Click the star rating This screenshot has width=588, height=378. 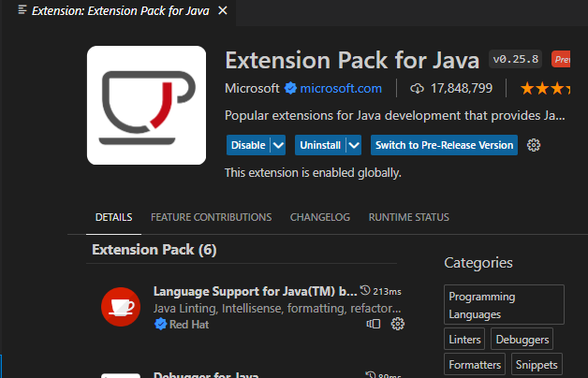pos(546,89)
